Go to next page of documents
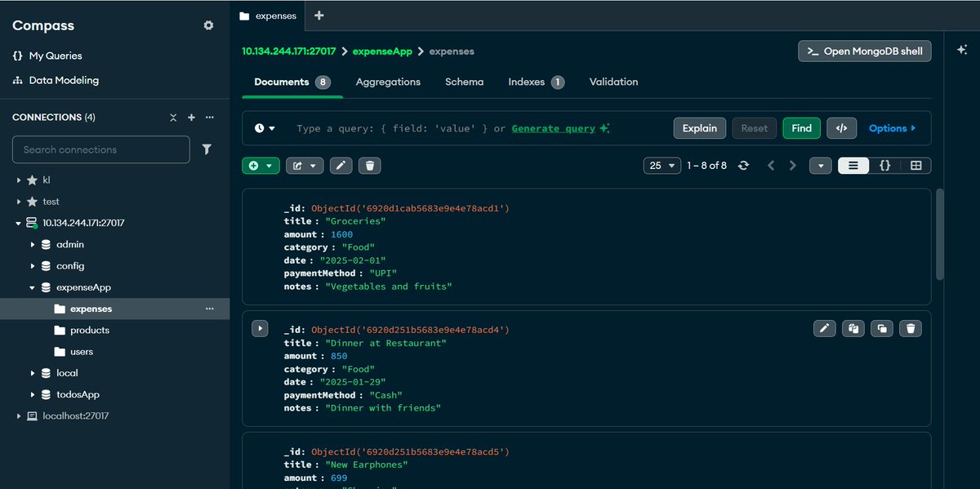 792,166
